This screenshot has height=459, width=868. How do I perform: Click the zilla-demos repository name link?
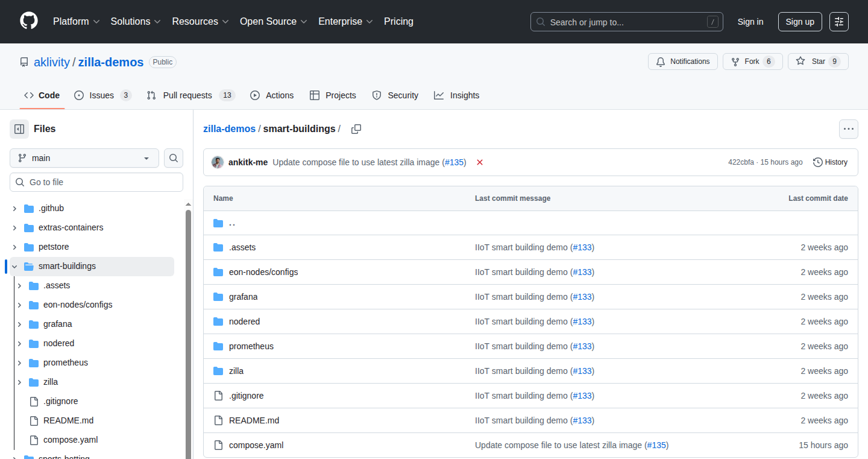pos(111,62)
